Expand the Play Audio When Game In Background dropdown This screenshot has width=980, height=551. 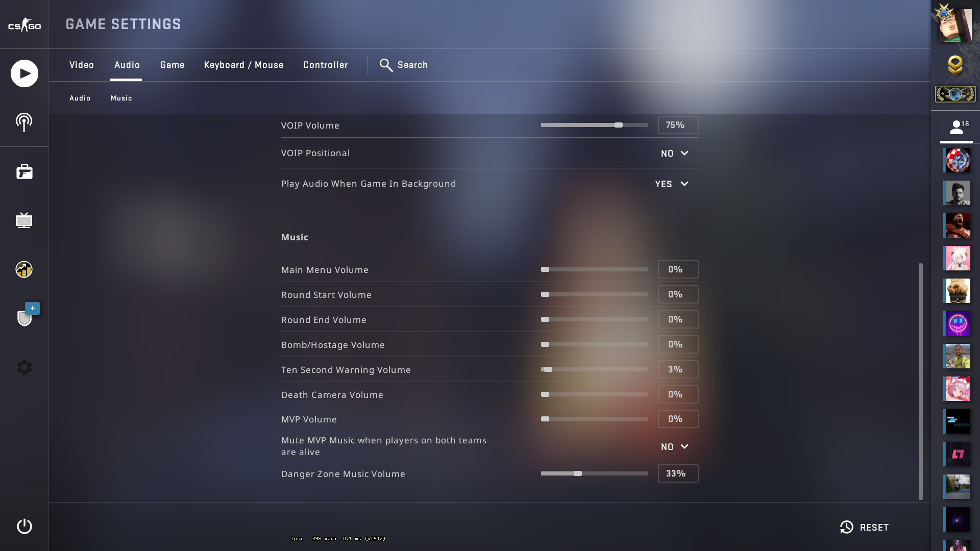672,184
